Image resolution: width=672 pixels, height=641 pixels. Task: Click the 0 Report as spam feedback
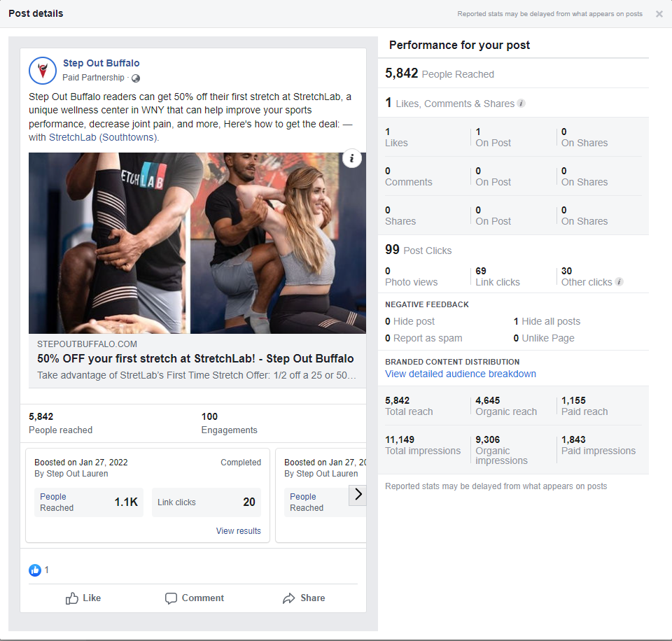tap(423, 338)
